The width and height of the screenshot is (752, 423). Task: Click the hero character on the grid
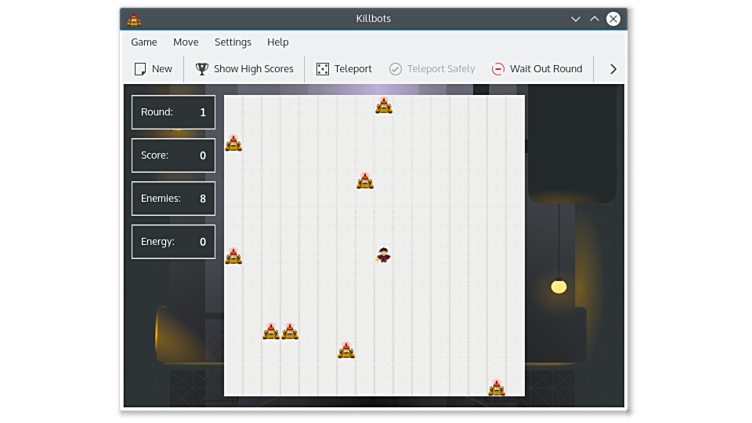pyautogui.click(x=383, y=255)
